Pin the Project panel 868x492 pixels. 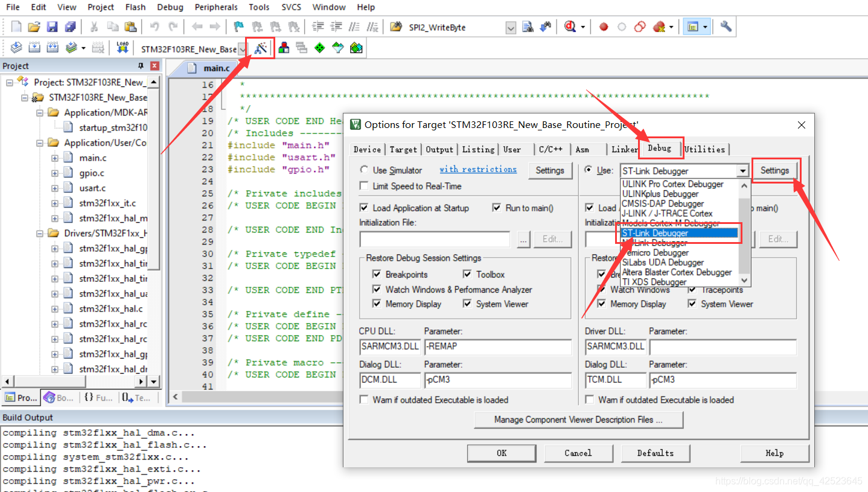coord(141,66)
